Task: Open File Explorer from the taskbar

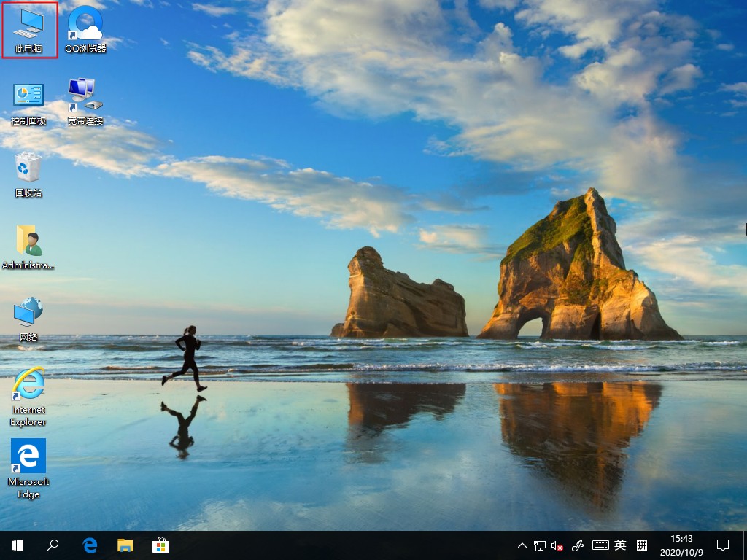Action: pos(125,545)
